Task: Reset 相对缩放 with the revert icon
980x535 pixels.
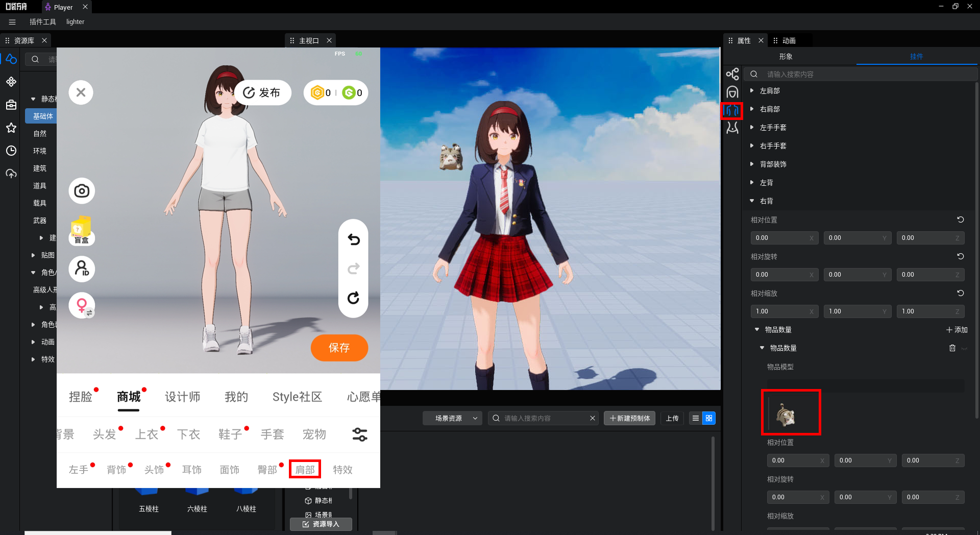Action: (960, 293)
